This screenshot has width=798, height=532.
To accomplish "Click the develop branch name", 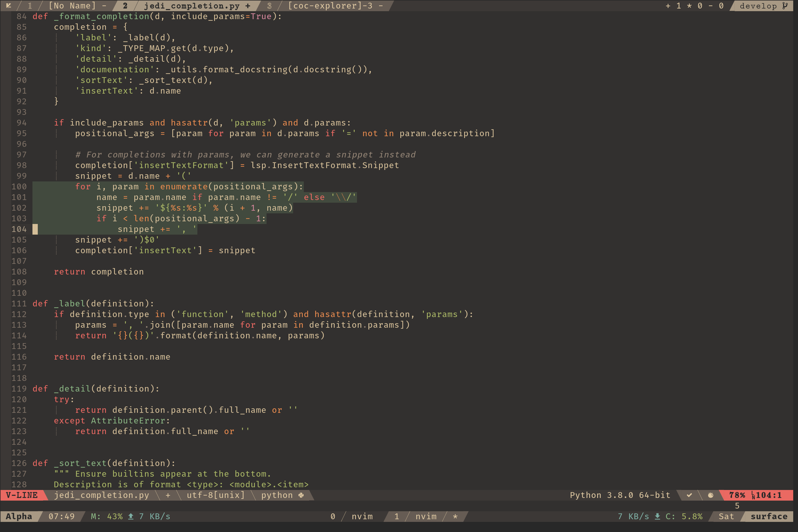I will [758, 5].
